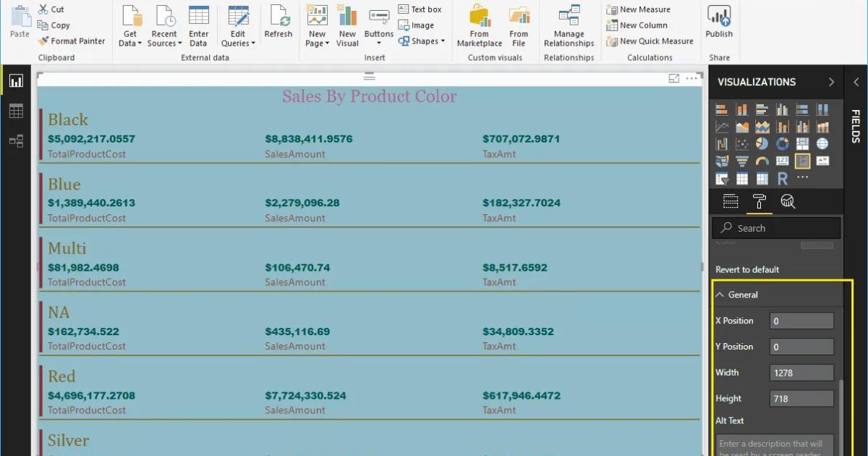868x456 pixels.
Task: Open Model view from left sidebar
Action: coord(16,141)
